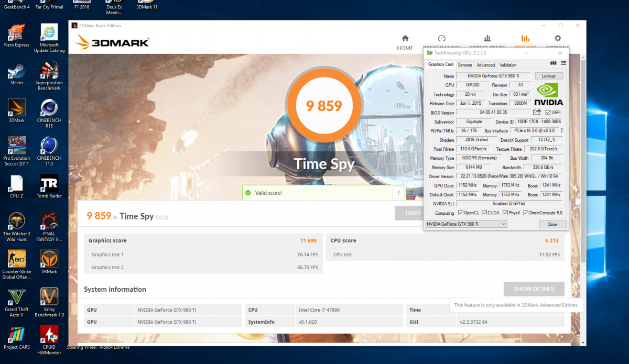
Task: Click the GPU name field in GPU-Z
Action: point(494,76)
